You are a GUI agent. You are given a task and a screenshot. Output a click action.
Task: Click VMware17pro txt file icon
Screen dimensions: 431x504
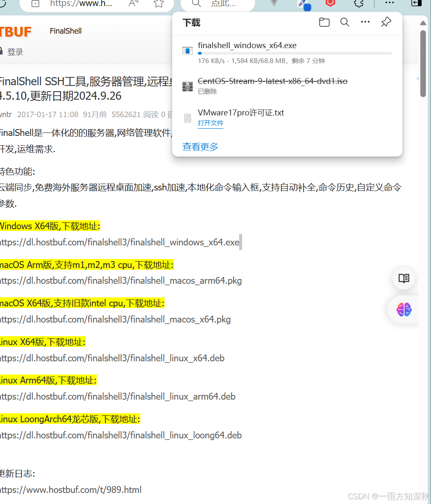tap(188, 118)
